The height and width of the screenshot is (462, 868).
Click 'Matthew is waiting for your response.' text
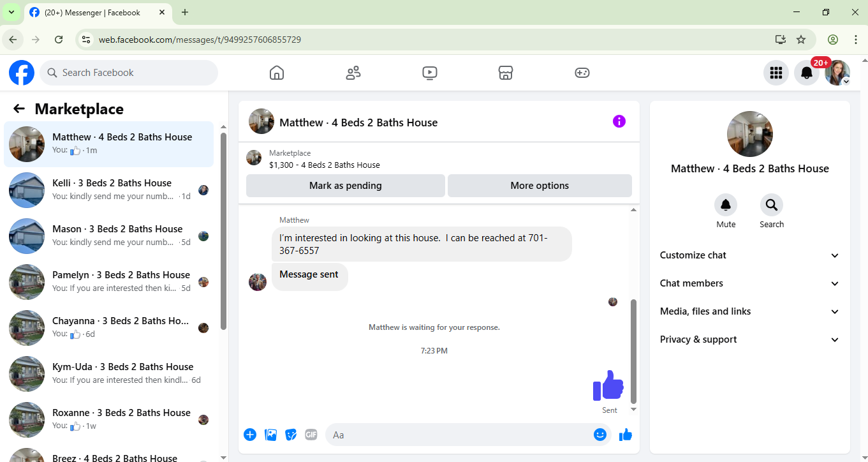pyautogui.click(x=434, y=327)
